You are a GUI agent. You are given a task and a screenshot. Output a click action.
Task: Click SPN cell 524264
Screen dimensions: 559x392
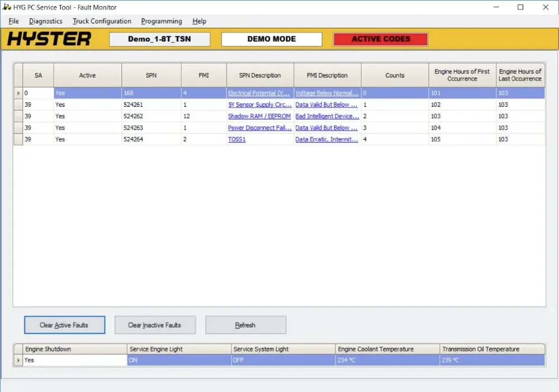tap(151, 139)
